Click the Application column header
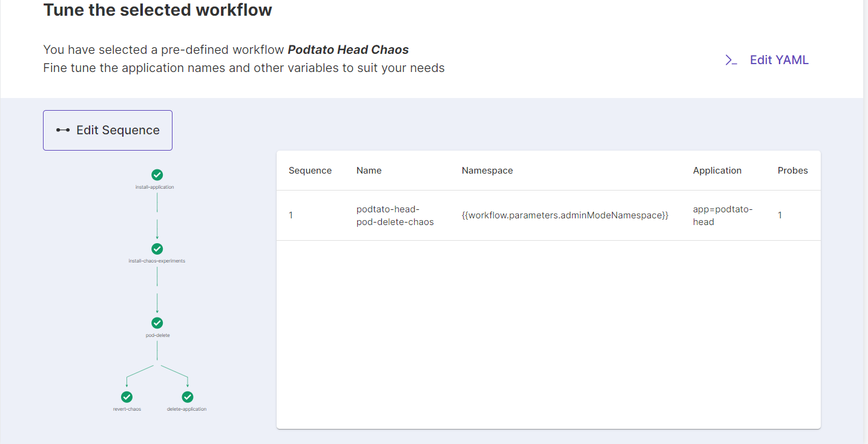868x444 pixels. (717, 171)
